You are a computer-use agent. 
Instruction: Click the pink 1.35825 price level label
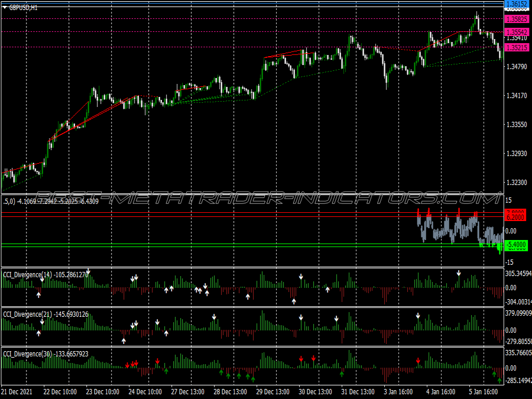(x=517, y=20)
